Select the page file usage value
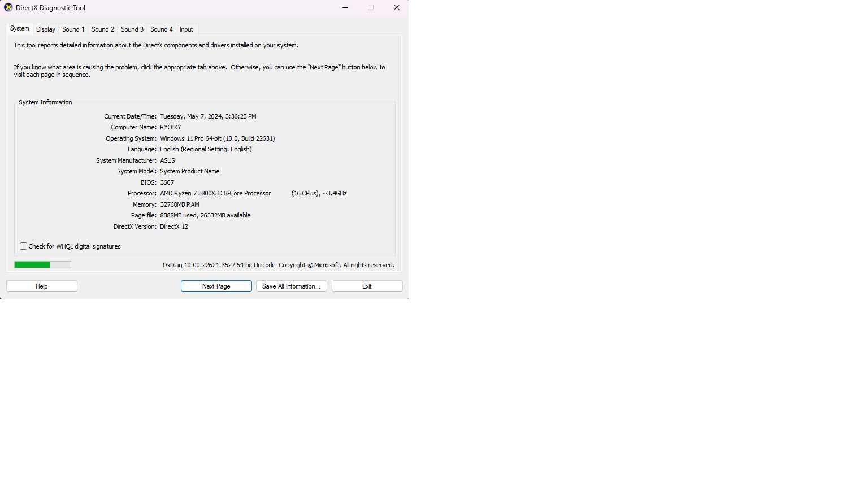 tap(206, 215)
